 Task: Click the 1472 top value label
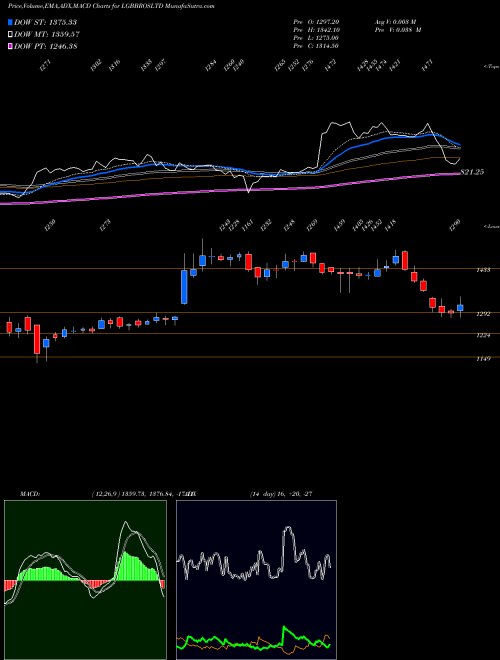click(x=330, y=65)
